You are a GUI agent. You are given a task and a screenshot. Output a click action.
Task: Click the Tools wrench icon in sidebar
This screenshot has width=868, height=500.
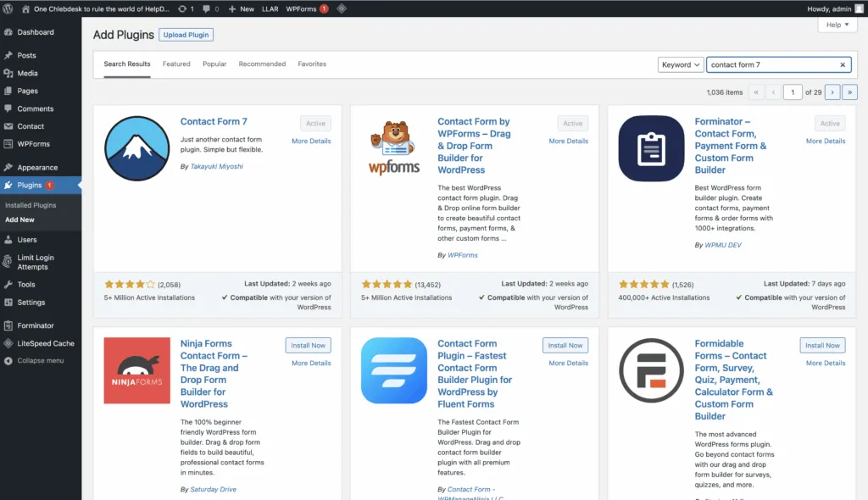tap(8, 285)
